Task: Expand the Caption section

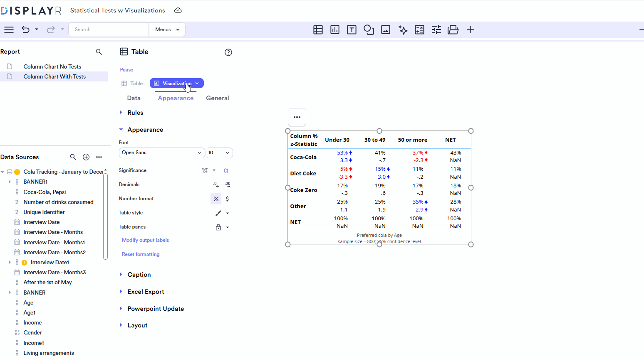Action: click(x=121, y=275)
